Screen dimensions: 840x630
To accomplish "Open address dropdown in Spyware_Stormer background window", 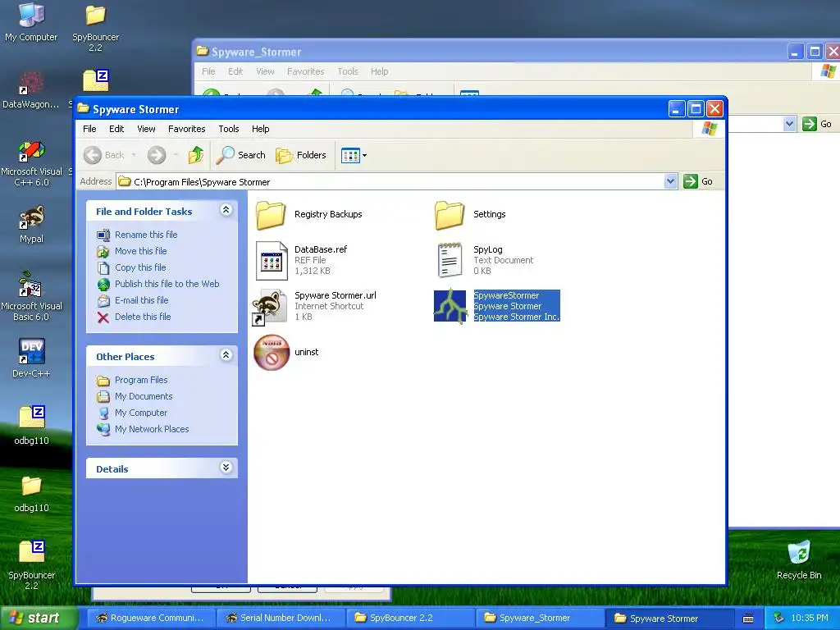I will [789, 124].
